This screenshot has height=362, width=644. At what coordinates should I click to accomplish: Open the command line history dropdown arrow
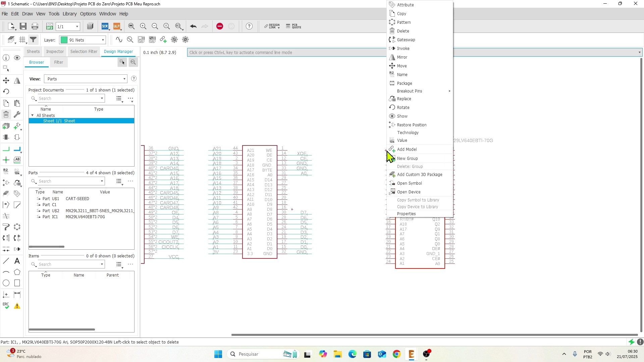pyautogui.click(x=639, y=53)
